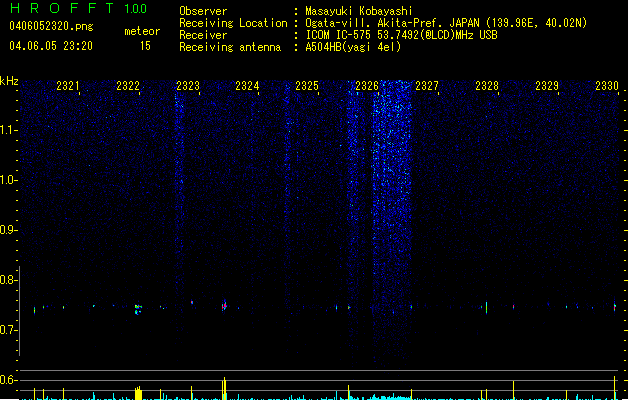Click the receiver ICOM IC-575 text

(x=401, y=35)
